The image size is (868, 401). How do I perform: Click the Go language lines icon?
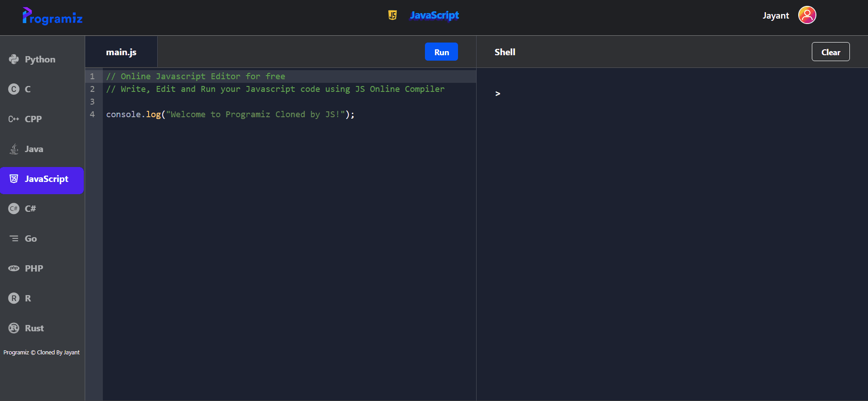[14, 239]
